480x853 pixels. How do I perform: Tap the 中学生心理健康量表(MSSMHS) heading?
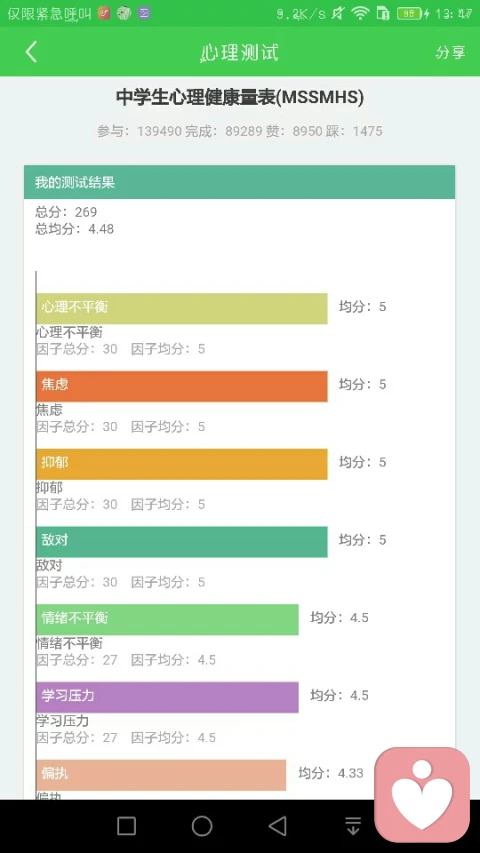coord(240,98)
